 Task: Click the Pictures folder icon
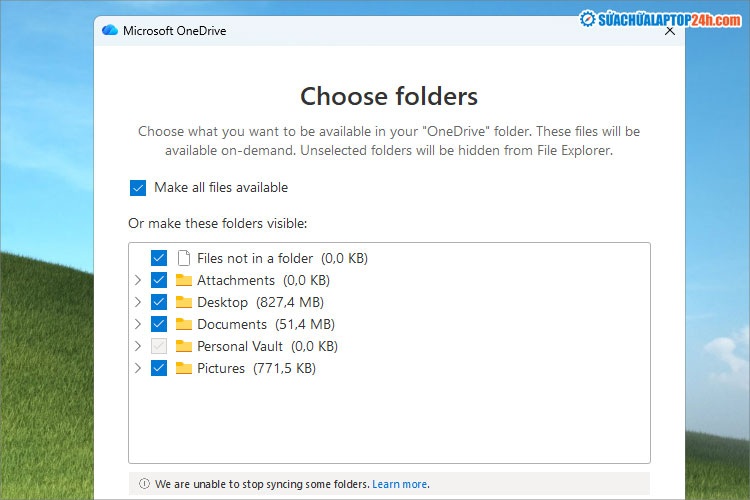[x=184, y=368]
